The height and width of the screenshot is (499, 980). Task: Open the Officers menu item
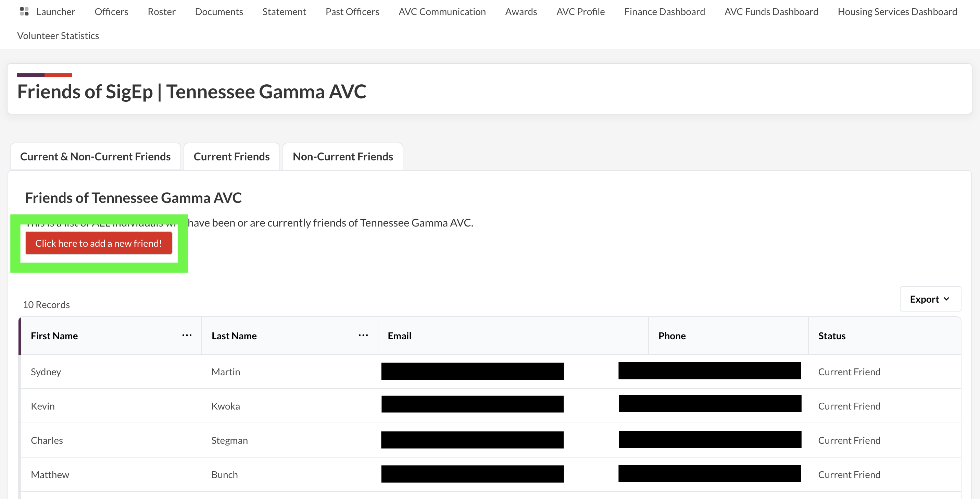coord(111,12)
